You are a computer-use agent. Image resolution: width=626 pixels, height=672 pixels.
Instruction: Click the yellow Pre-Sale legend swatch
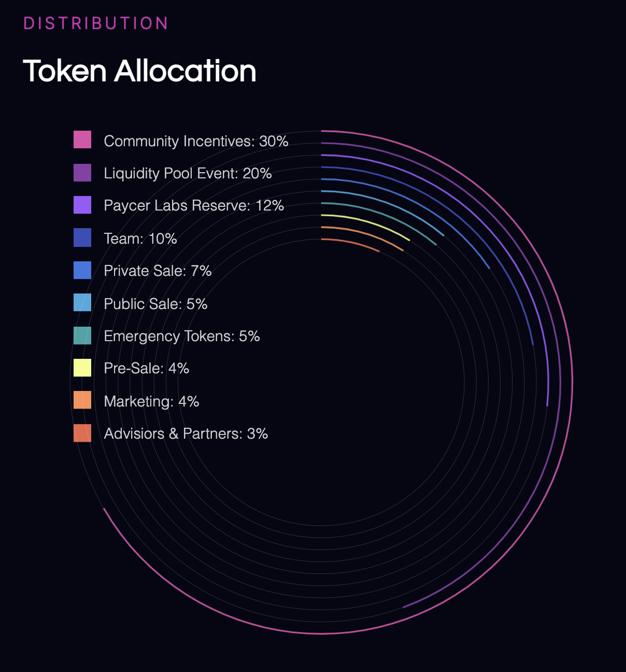[82, 368]
